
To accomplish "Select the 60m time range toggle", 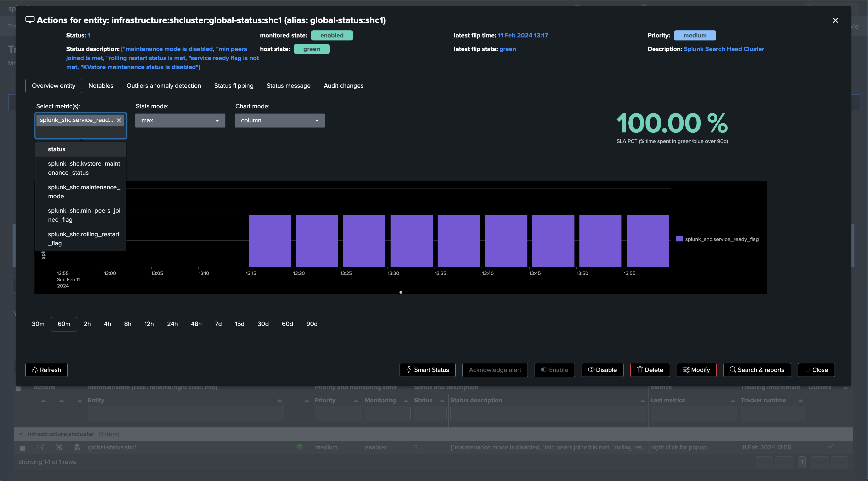I will coord(64,324).
